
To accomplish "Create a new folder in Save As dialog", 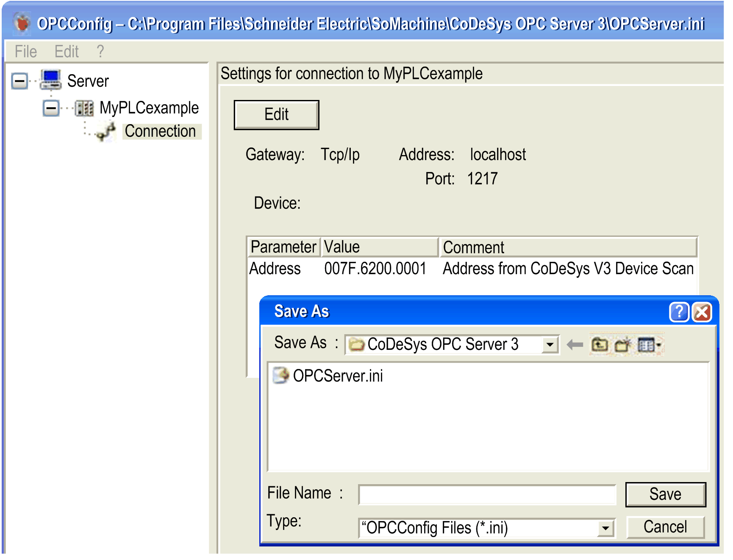I will (x=622, y=344).
